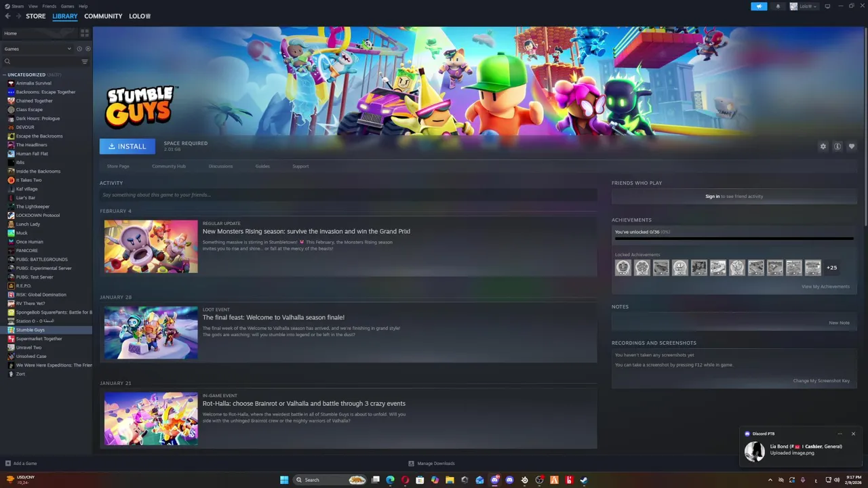Select It Takes Two in library
The width and height of the screenshot is (868, 488).
28,180
